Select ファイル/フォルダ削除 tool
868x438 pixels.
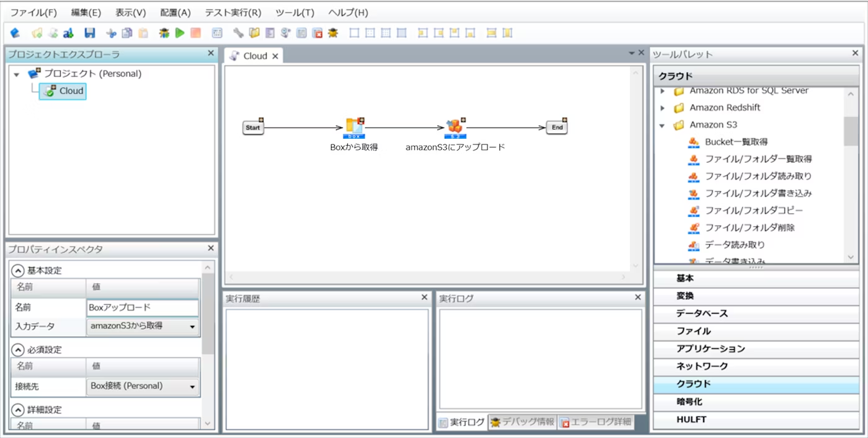750,227
